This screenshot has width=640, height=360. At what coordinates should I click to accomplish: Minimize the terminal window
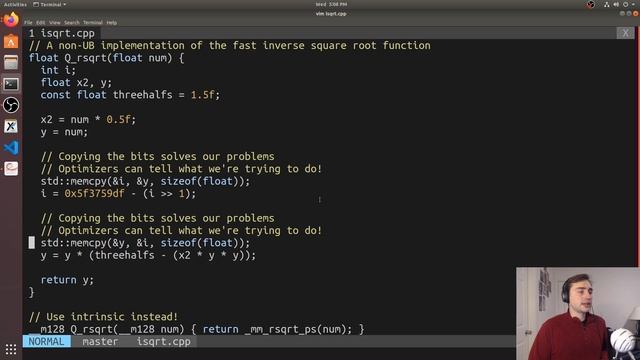click(x=622, y=13)
